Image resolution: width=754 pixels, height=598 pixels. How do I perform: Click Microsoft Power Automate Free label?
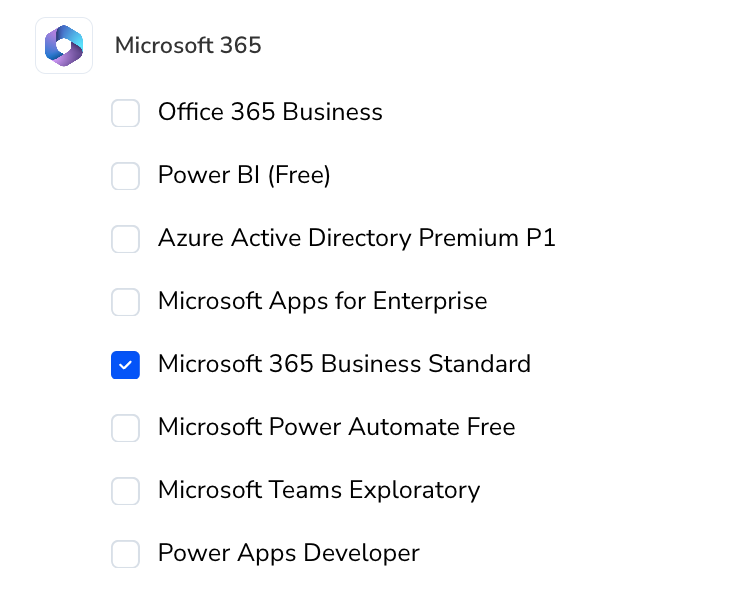point(337,427)
